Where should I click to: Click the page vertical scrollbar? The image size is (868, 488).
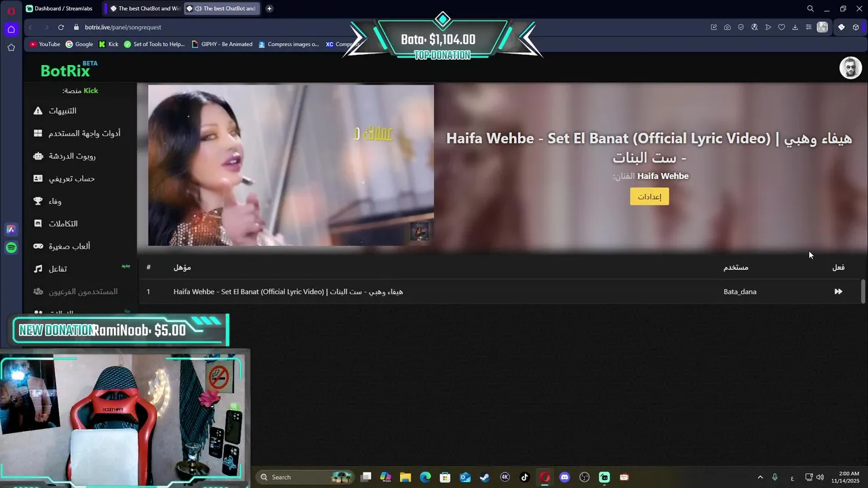tap(863, 291)
